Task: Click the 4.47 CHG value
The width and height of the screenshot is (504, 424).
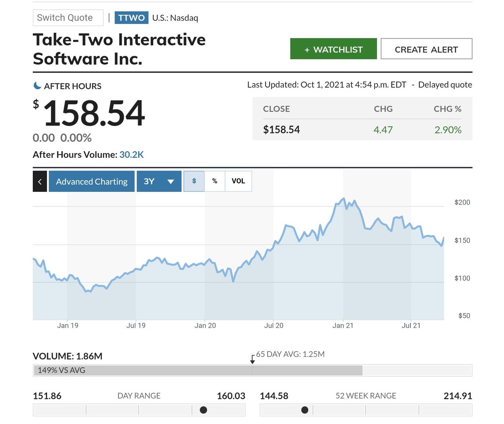Action: click(x=383, y=130)
